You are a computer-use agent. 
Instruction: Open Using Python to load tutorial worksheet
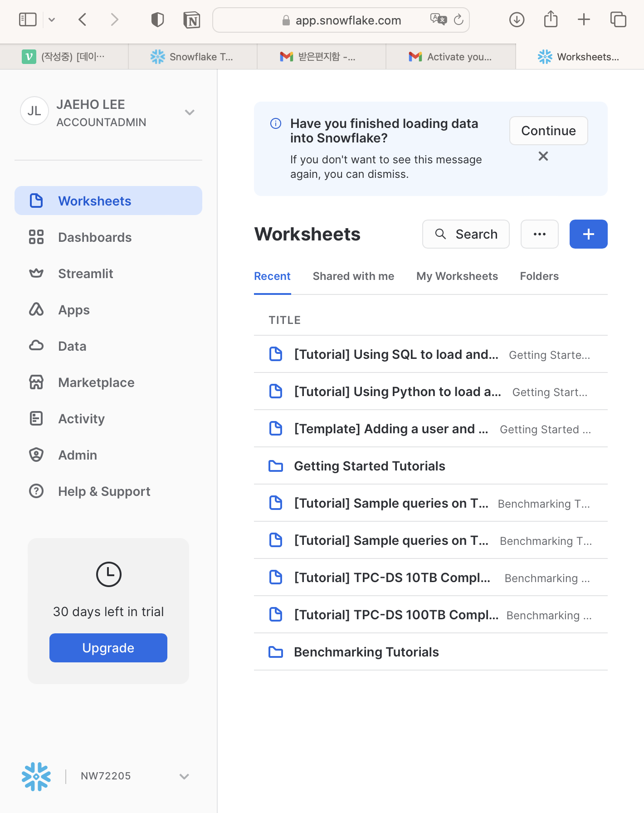tap(431, 392)
